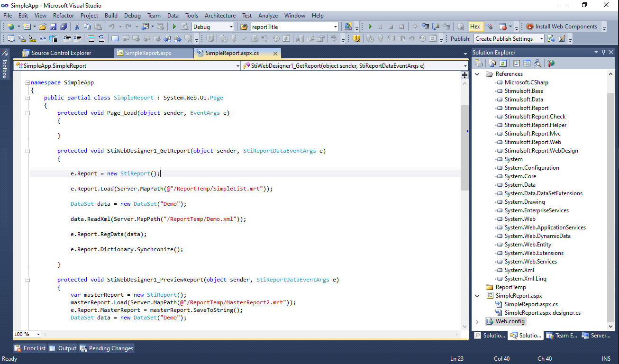Decrease line indent in text editor toolbar
The width and height of the screenshot is (619, 364).
click(67, 39)
